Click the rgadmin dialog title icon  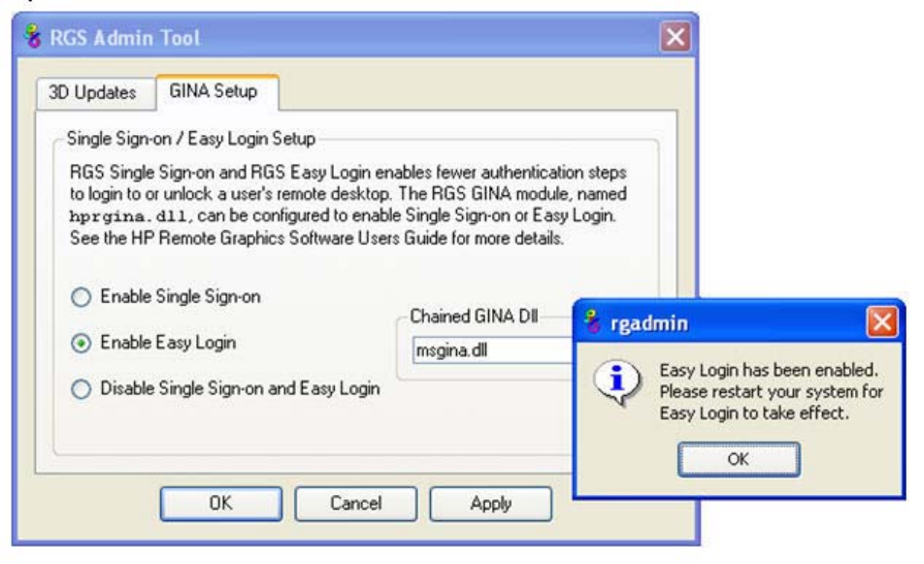coord(592,321)
